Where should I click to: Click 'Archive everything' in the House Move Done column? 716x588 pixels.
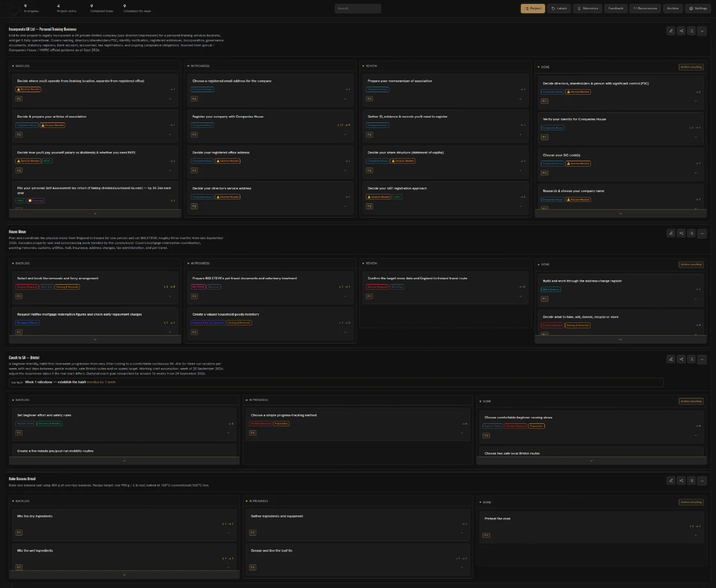691,265
